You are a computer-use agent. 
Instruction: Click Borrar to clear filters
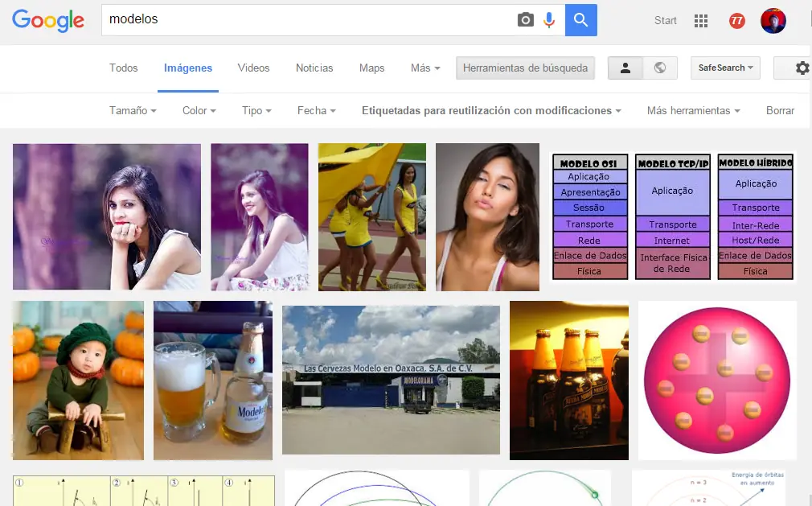pyautogui.click(x=780, y=110)
